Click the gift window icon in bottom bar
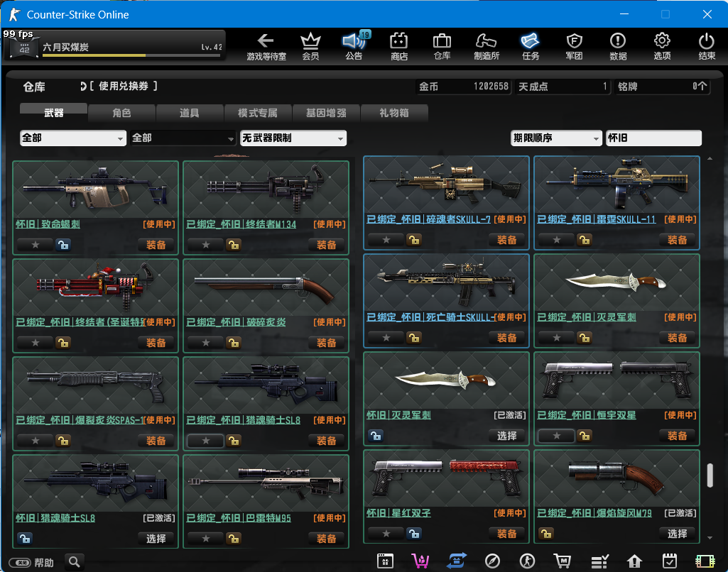728x572 pixels. pos(385,561)
